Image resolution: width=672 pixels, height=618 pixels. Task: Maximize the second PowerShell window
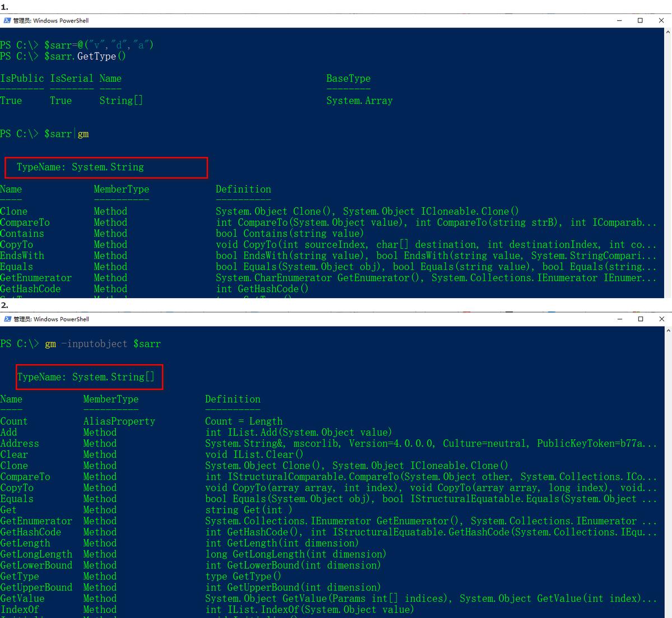640,319
